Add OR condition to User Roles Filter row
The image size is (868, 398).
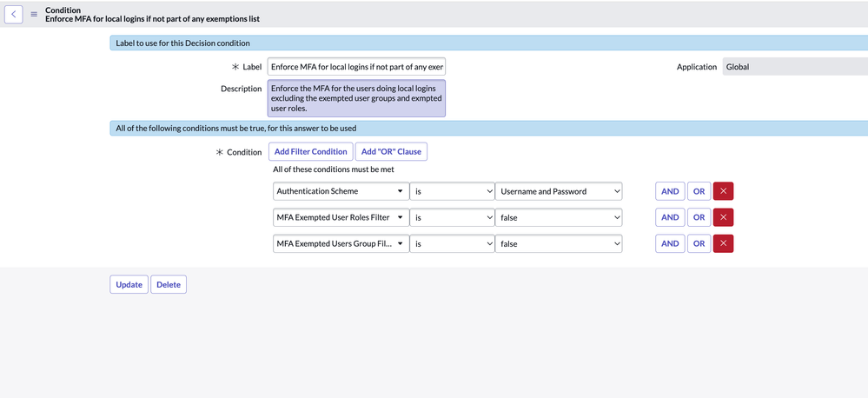[699, 217]
